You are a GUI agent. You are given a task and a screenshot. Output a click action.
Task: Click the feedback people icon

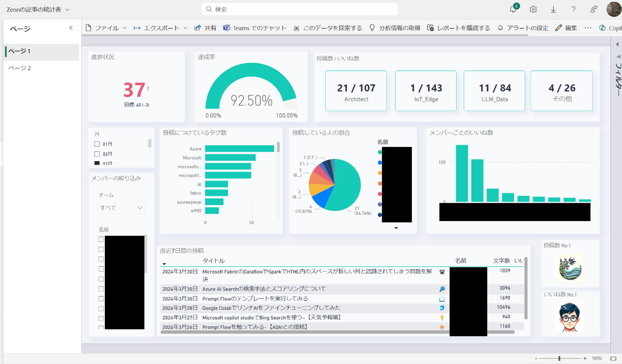(594, 9)
